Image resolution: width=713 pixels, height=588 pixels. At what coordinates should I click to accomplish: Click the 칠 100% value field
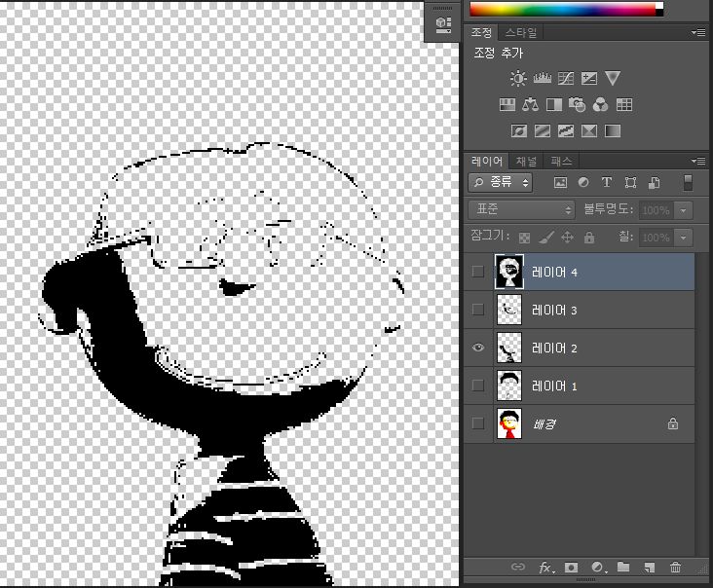(x=657, y=238)
